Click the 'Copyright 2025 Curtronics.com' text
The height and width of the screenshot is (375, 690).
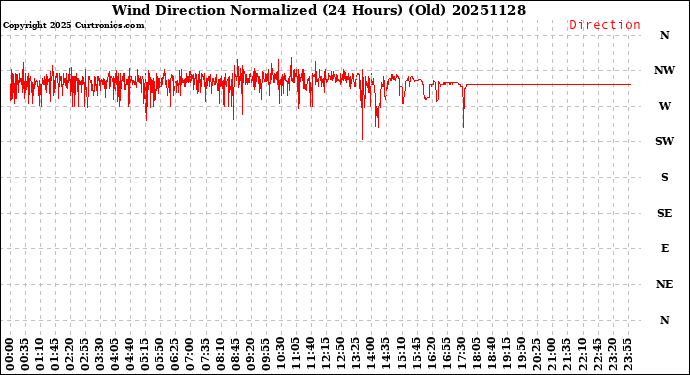(x=73, y=25)
